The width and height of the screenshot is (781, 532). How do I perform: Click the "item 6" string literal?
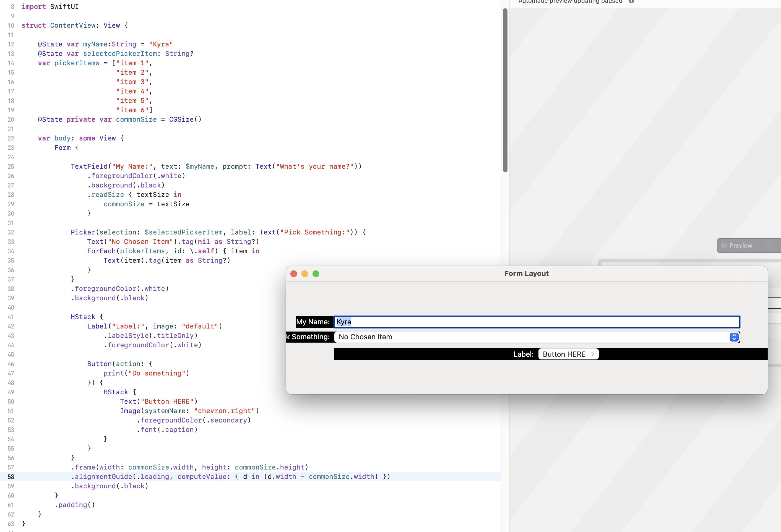point(132,110)
